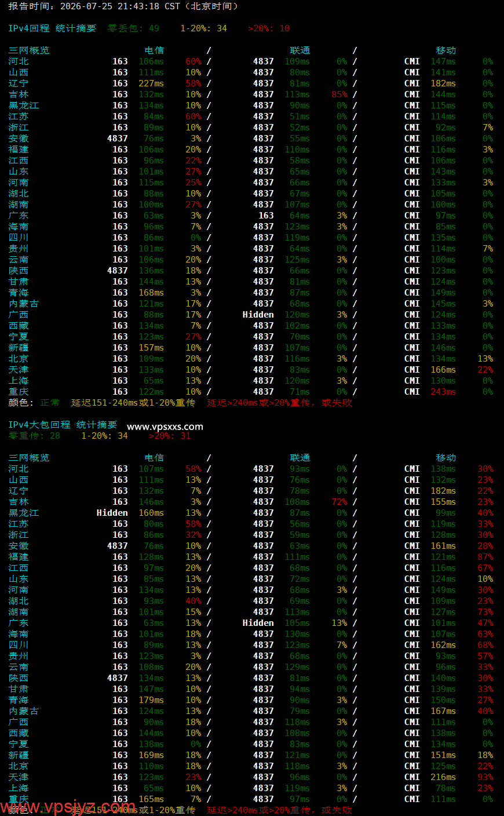Image resolution: width=504 pixels, height=816 pixels.
Task: Click "电信" column header of IPv4大包回程 table
Action: 154,458
